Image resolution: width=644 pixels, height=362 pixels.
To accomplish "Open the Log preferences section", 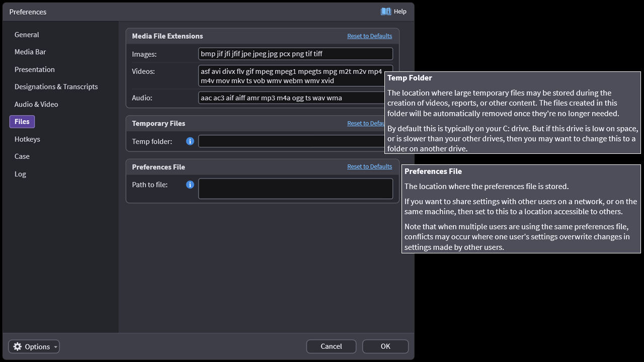I will 20,174.
